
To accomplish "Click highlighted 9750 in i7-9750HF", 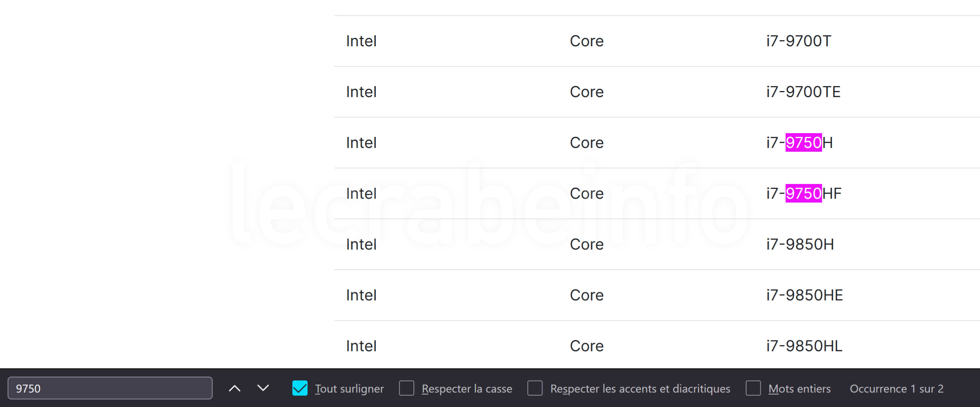I will [x=804, y=194].
